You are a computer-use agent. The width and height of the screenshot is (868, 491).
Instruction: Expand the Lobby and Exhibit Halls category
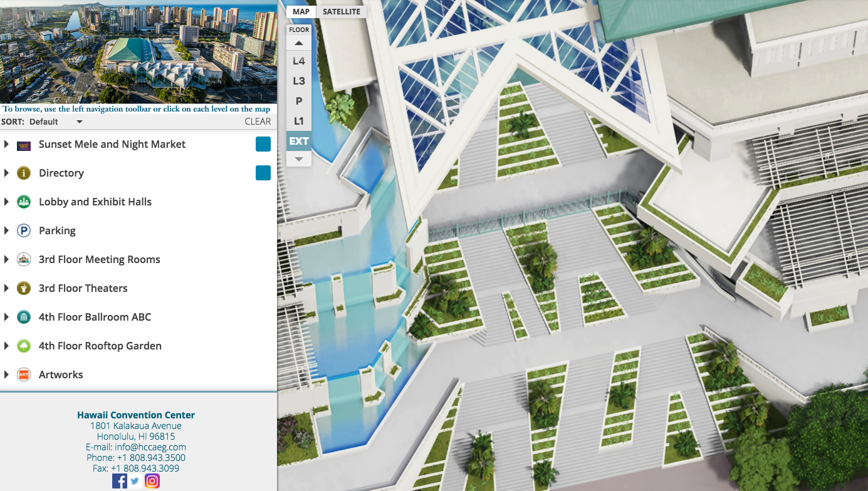[6, 202]
